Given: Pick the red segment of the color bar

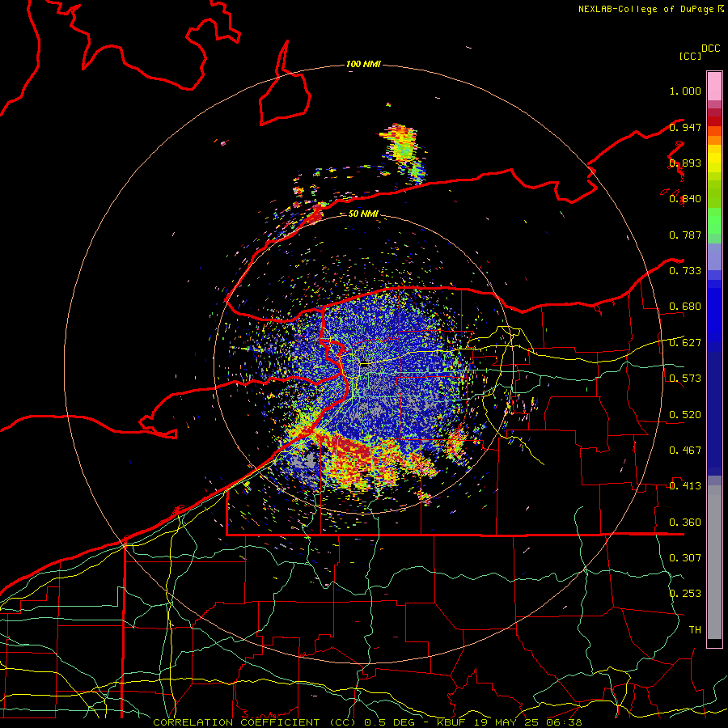Looking at the screenshot, I should point(714,121).
